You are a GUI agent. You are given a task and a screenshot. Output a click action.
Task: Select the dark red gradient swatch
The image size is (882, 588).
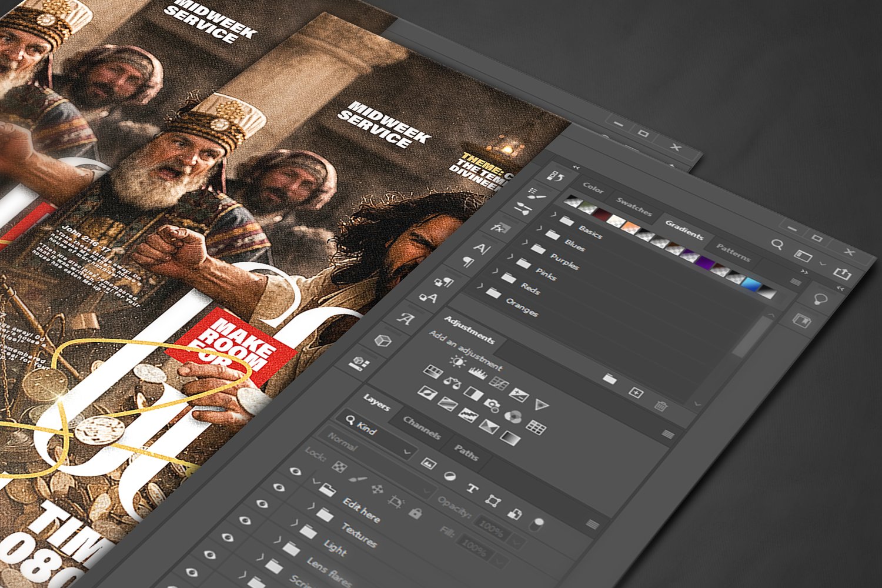point(603,214)
